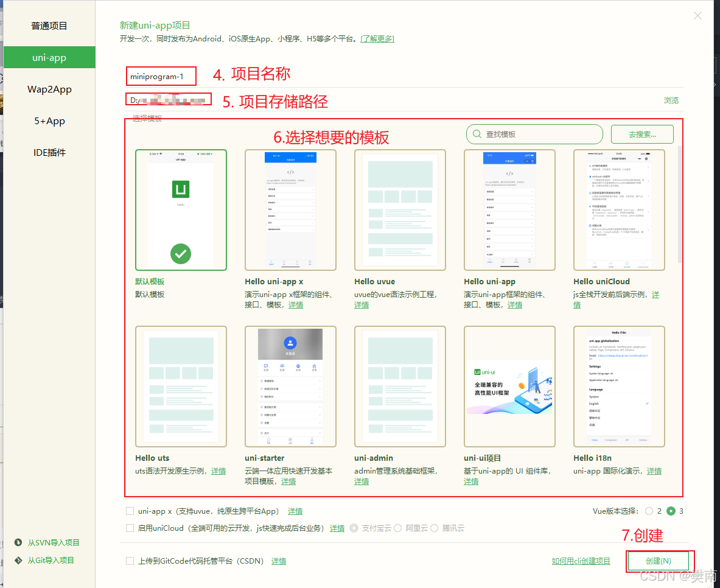Select the Hello uvue template thumbnail

(400, 210)
